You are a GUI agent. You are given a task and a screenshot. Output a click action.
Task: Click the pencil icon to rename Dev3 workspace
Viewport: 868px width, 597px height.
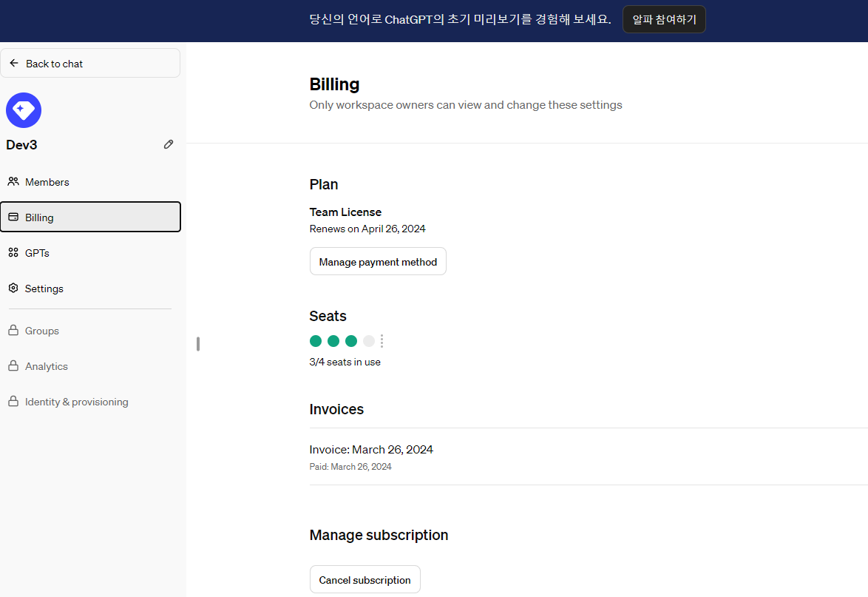(x=169, y=144)
